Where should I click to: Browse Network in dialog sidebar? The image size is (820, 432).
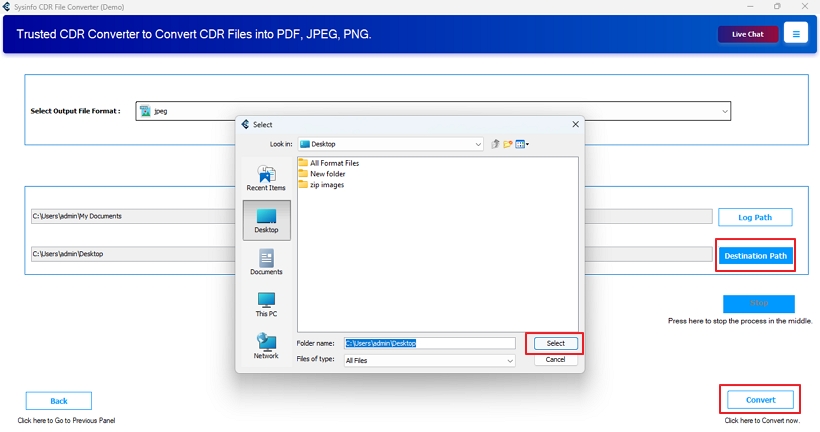[266, 346]
